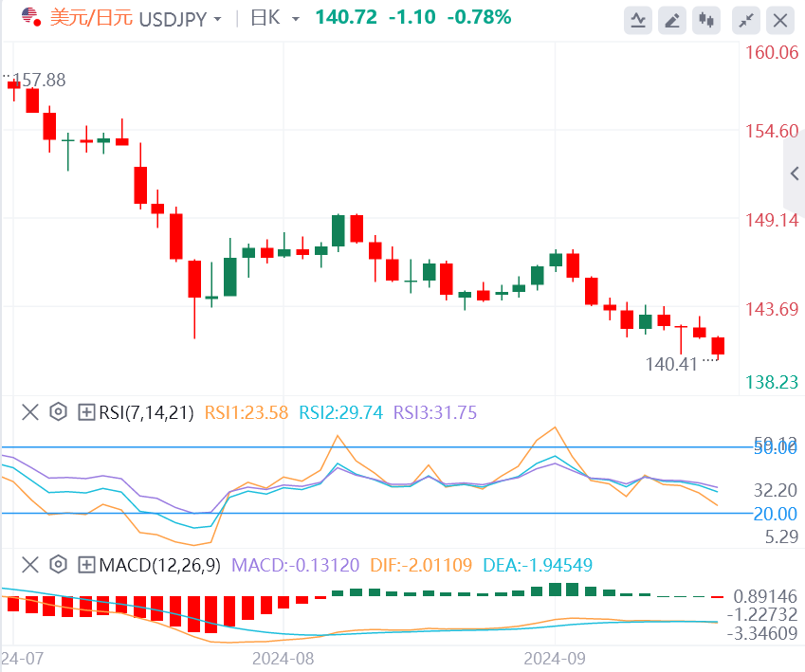Screen dimensions: 805x672
Task: Click the MACD(12,26,9) indicator label
Action: point(159,565)
